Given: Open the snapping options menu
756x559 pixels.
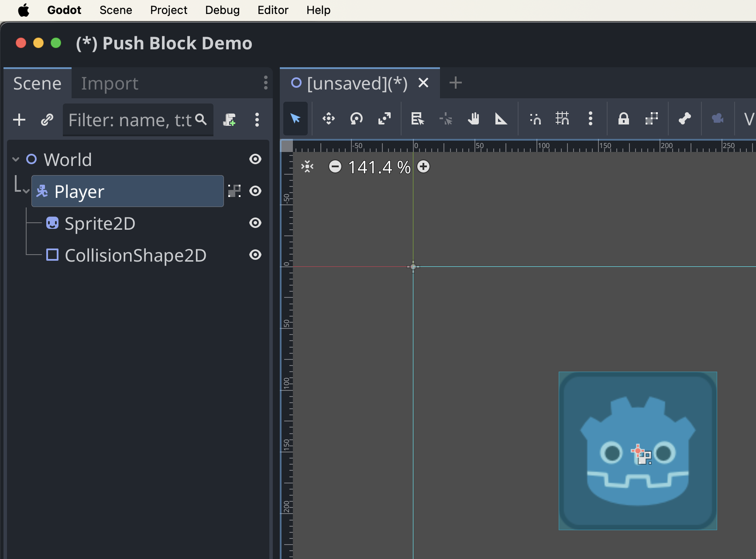Looking at the screenshot, I should pyautogui.click(x=591, y=118).
